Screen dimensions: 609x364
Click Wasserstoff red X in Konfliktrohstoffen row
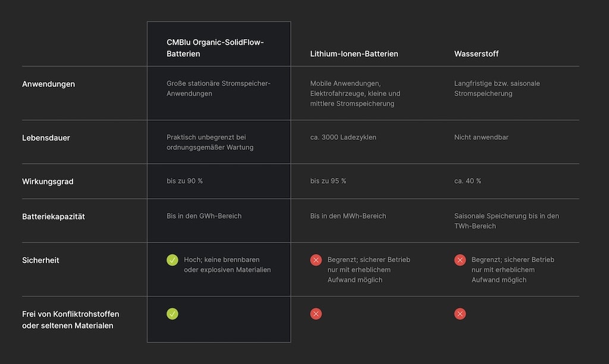click(460, 314)
